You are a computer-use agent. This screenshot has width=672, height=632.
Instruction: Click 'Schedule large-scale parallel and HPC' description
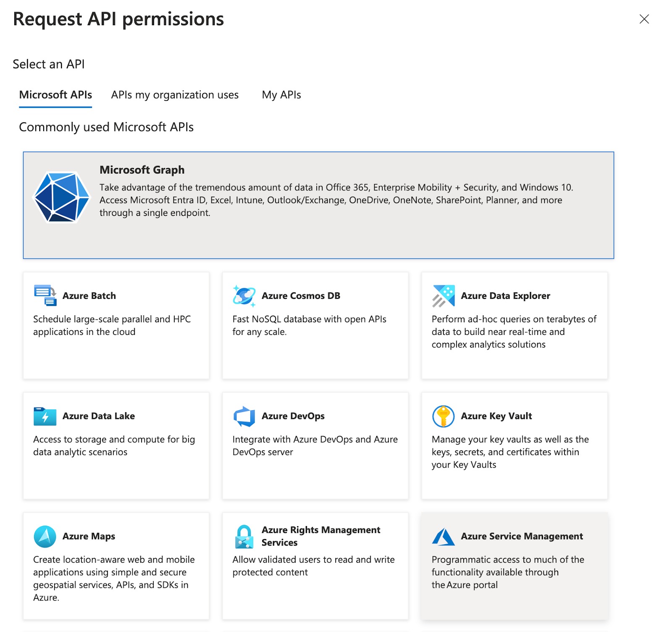(x=112, y=325)
